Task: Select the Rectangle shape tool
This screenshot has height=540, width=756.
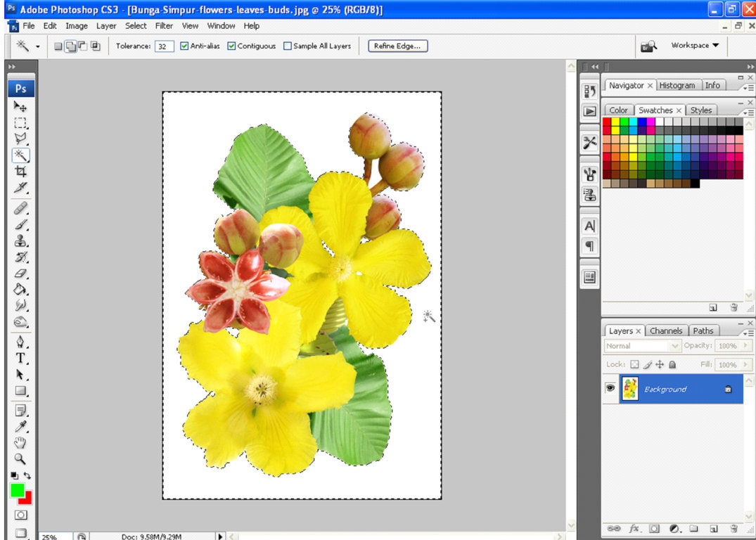Action: (x=20, y=390)
